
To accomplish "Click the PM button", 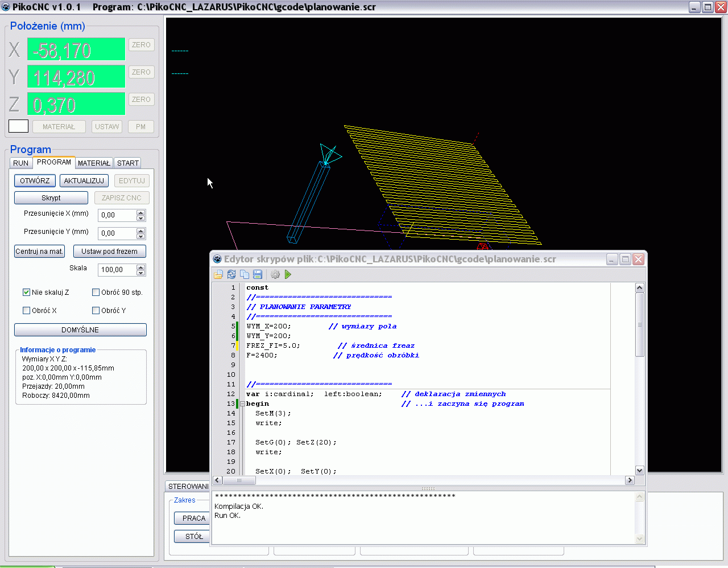I will (141, 126).
